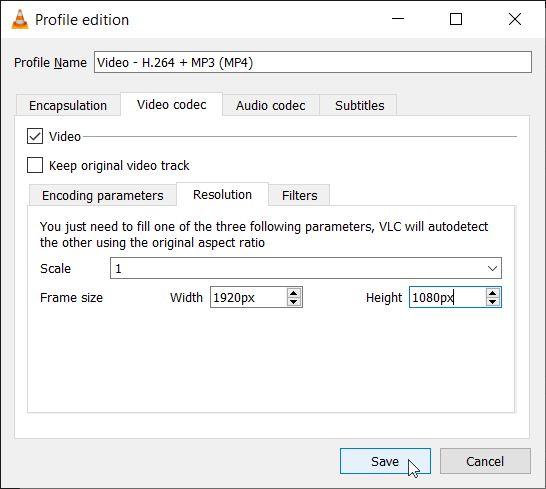The height and width of the screenshot is (489, 546).
Task: Open the Scale dropdown
Action: tap(306, 268)
